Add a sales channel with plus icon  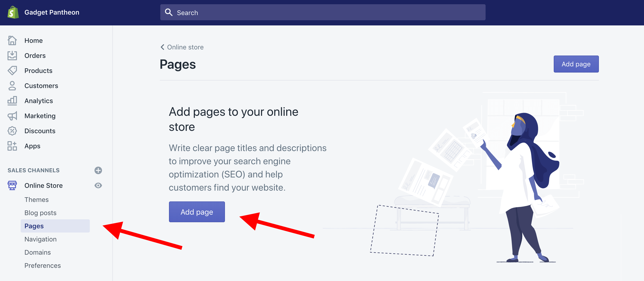98,170
